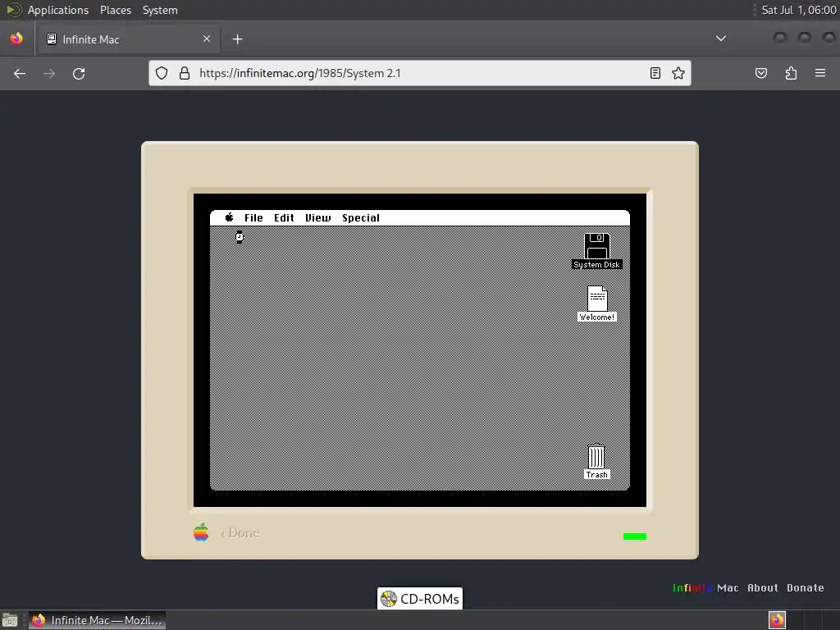This screenshot has height=630, width=840.
Task: Reload the current page
Action: (79, 73)
